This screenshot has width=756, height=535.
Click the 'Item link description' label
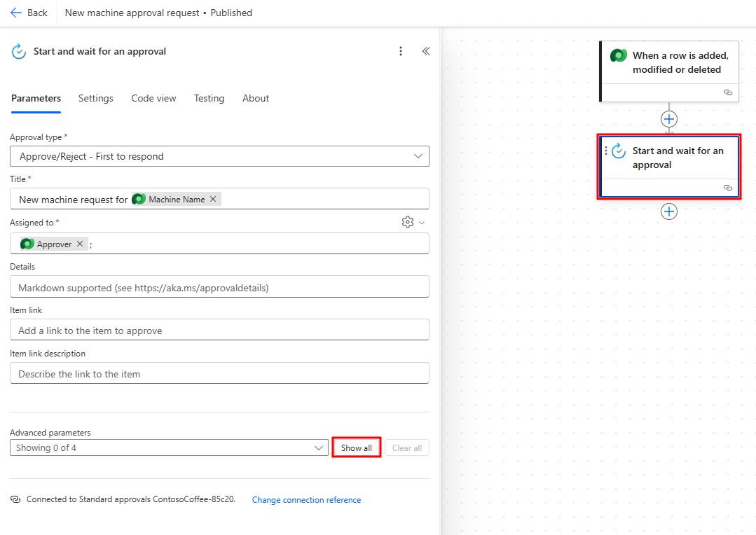(48, 354)
